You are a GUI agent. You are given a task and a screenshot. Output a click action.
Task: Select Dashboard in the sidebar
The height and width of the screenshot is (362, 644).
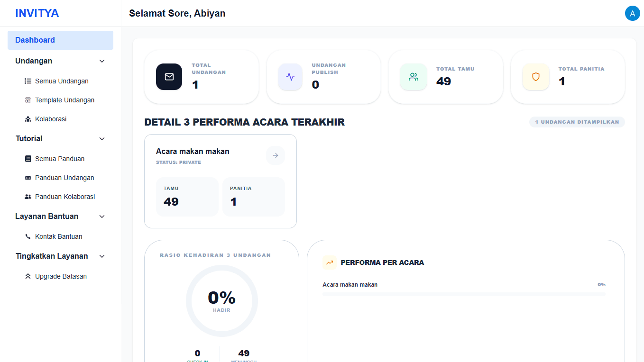60,40
